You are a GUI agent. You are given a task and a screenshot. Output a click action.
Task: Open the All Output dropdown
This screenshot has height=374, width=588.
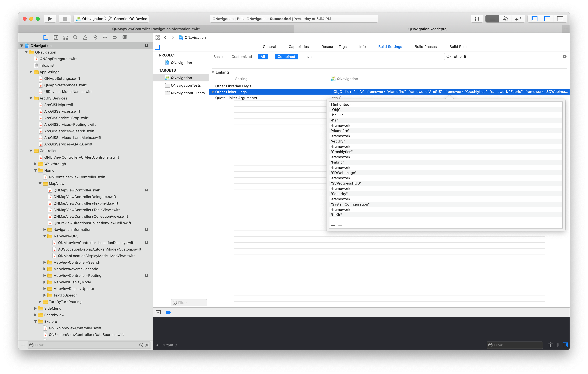coord(167,345)
